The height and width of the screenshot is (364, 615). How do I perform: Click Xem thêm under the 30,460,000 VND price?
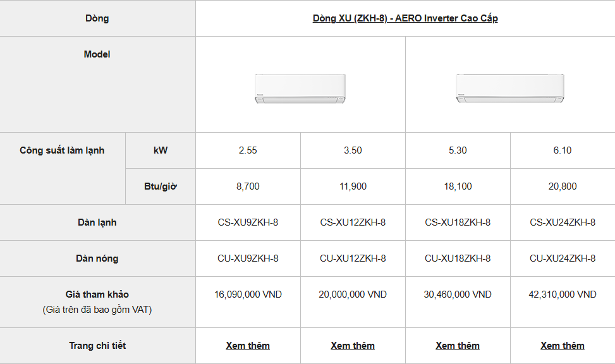(x=458, y=346)
